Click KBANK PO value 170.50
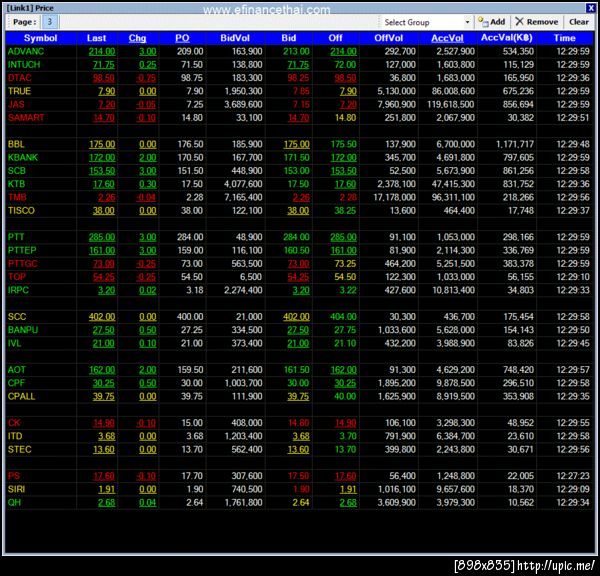 [x=190, y=157]
